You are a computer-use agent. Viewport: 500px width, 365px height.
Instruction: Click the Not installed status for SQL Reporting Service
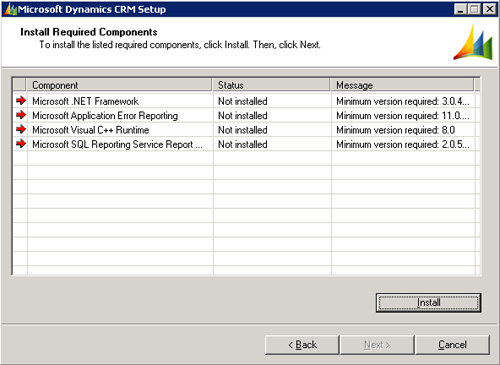click(243, 144)
